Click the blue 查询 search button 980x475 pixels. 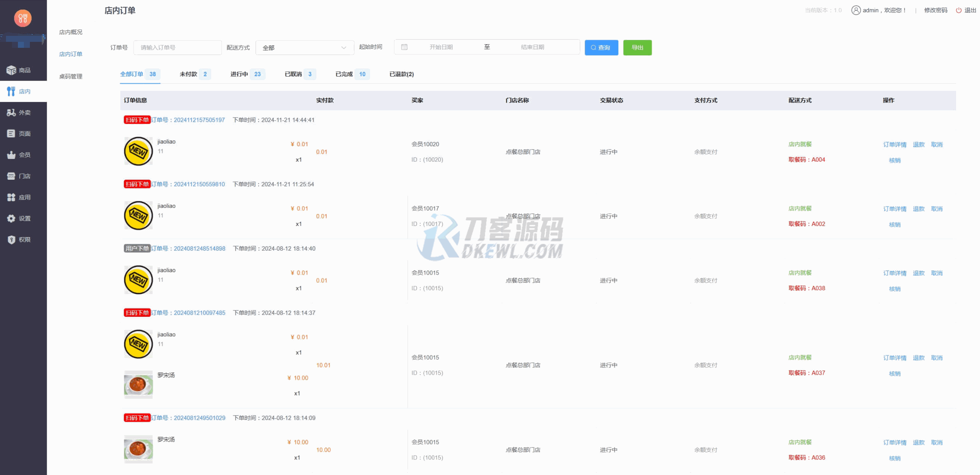[x=601, y=47]
